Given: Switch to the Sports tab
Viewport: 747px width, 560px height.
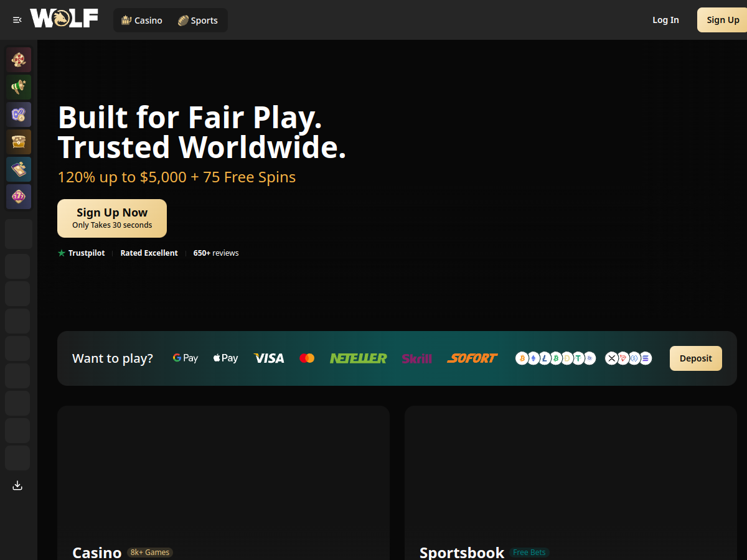Looking at the screenshot, I should [x=197, y=21].
